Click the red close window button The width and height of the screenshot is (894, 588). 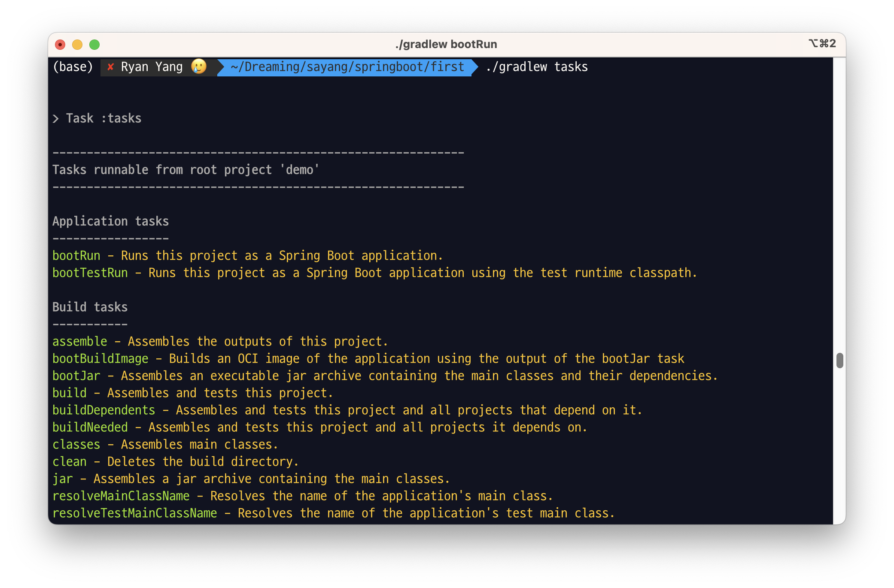[x=60, y=45]
